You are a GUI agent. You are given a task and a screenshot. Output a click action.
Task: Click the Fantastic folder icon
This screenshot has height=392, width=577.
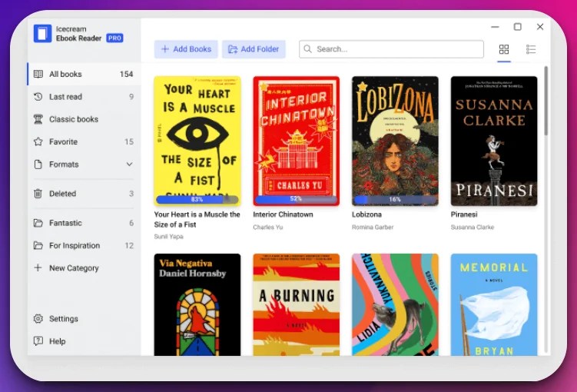tap(38, 223)
